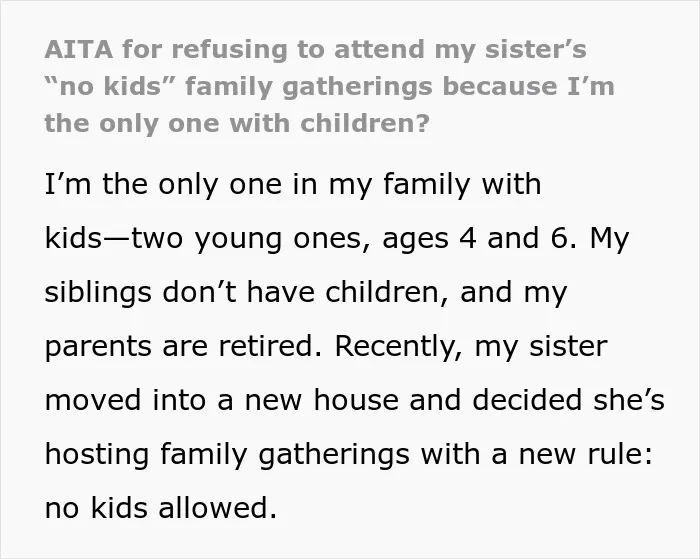Open the AITA post title heading
This screenshot has height=559, width=700.
329,86
